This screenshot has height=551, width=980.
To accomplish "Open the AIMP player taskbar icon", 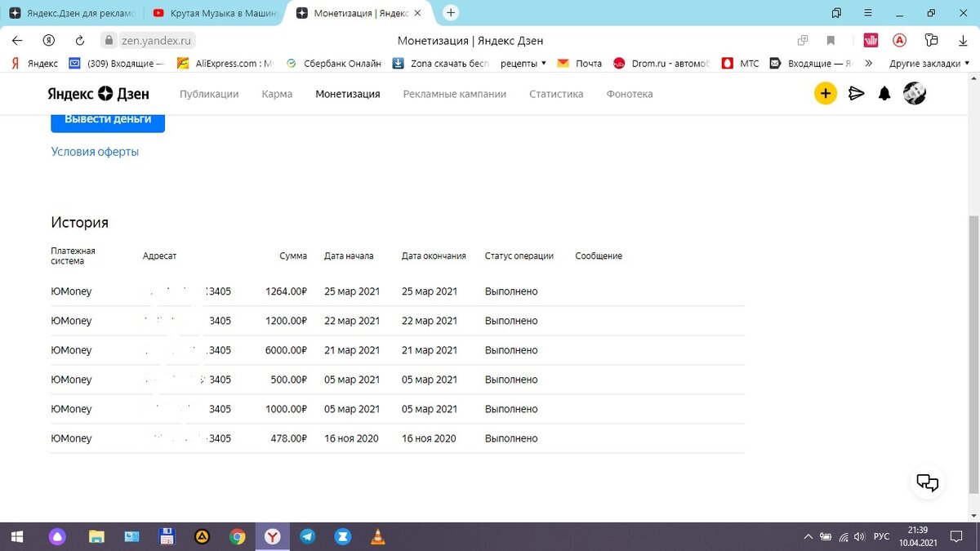I will coord(202,536).
